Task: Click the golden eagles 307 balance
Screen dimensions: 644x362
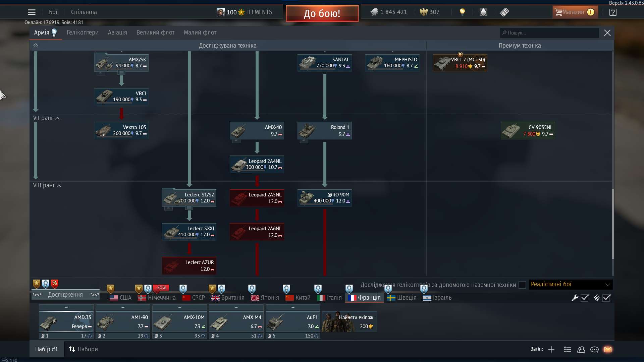Action: [x=430, y=12]
